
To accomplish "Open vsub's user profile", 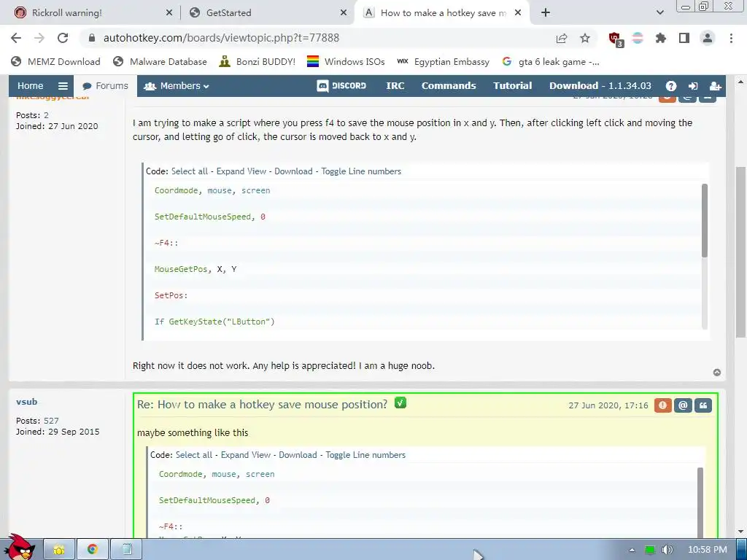I will [x=27, y=402].
